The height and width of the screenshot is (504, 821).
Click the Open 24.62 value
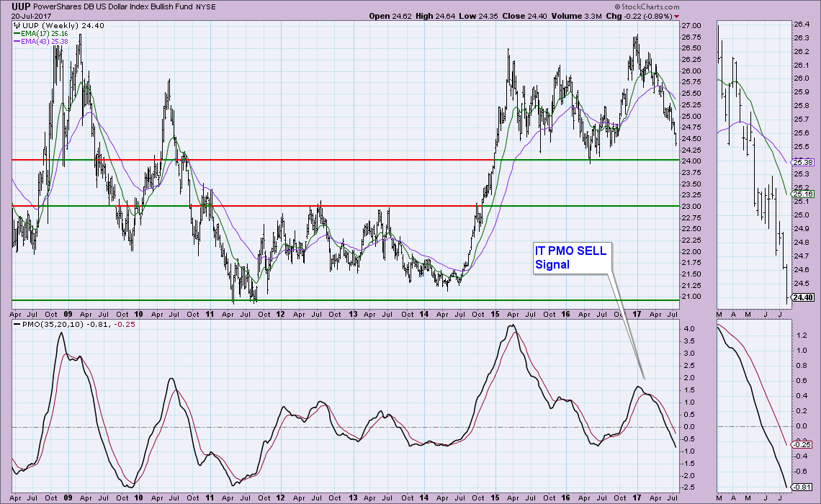pos(390,17)
